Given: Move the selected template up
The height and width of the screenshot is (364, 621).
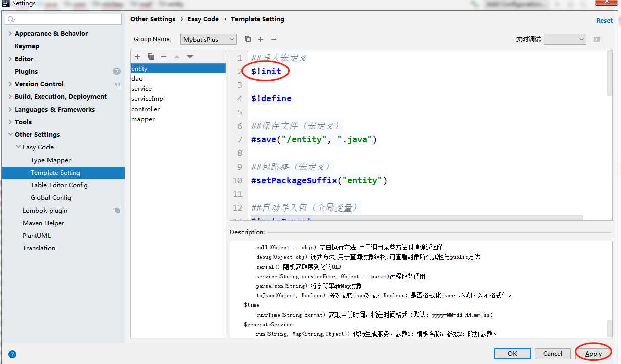Looking at the screenshot, I should (177, 57).
